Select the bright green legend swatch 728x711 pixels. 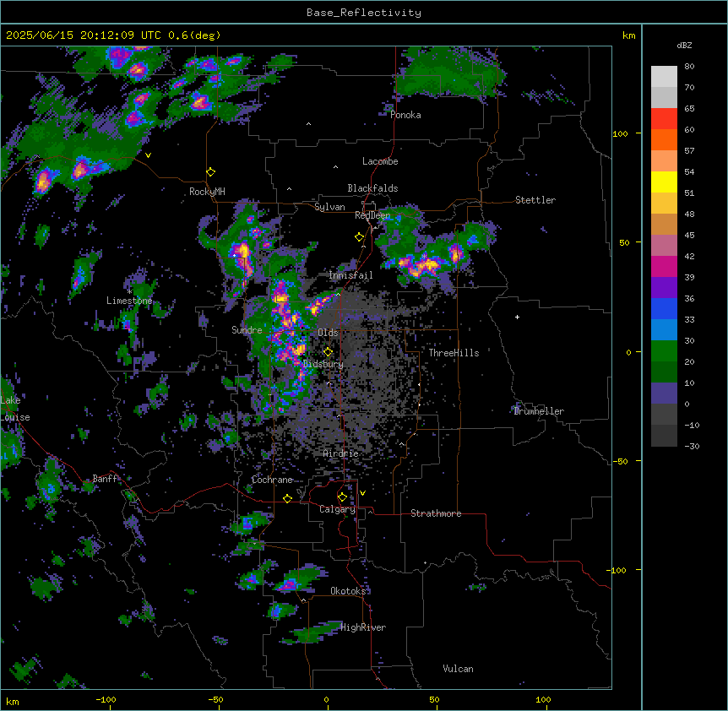click(664, 351)
